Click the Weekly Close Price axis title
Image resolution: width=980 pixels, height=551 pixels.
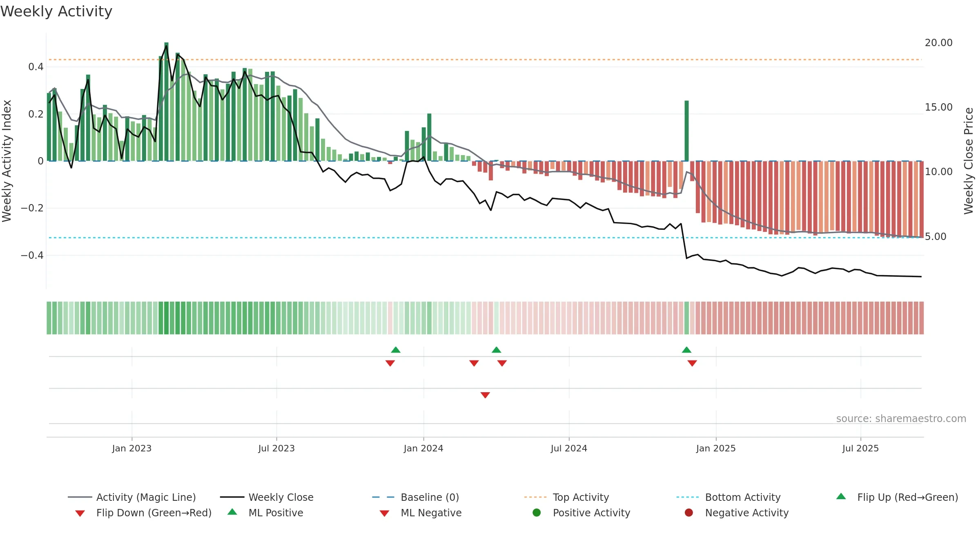point(969,161)
